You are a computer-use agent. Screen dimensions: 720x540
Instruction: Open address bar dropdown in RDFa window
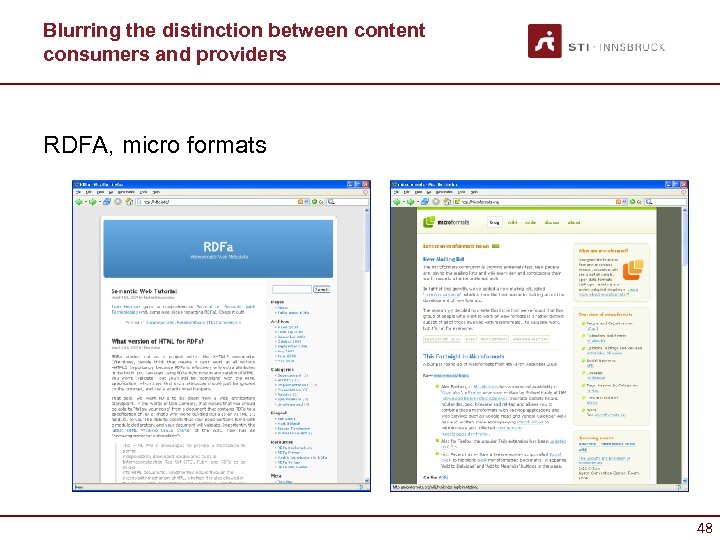(307, 202)
